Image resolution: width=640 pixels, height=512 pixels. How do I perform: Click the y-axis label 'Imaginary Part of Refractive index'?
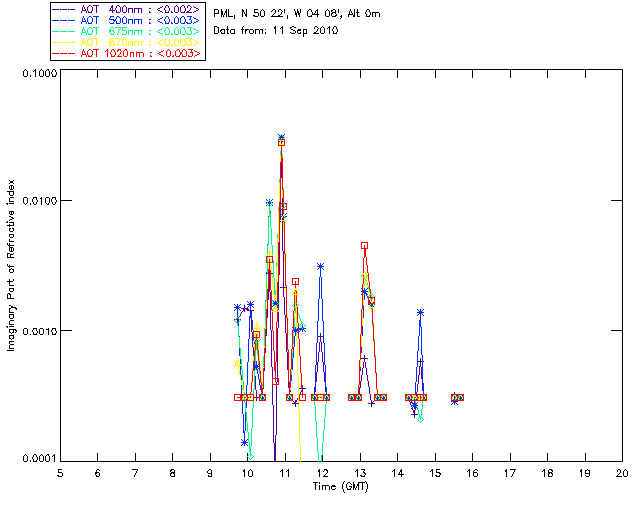[11, 265]
